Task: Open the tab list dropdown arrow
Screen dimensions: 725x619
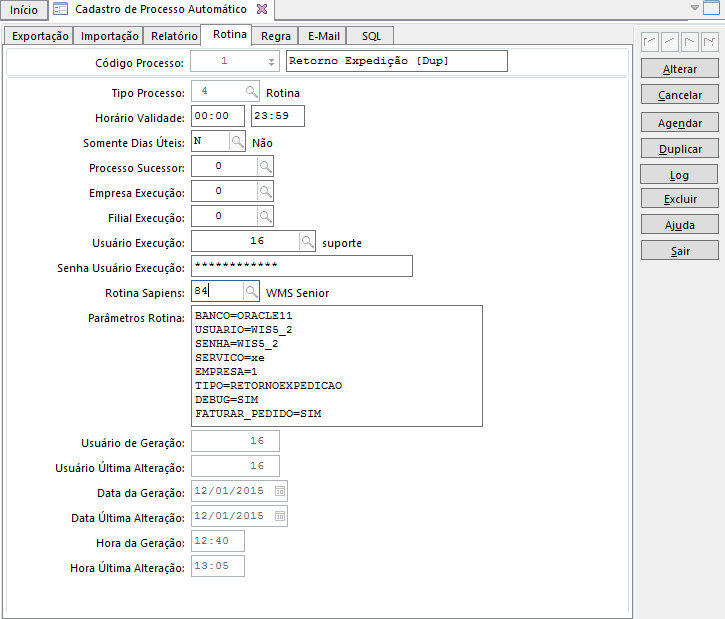Action: pos(698,8)
